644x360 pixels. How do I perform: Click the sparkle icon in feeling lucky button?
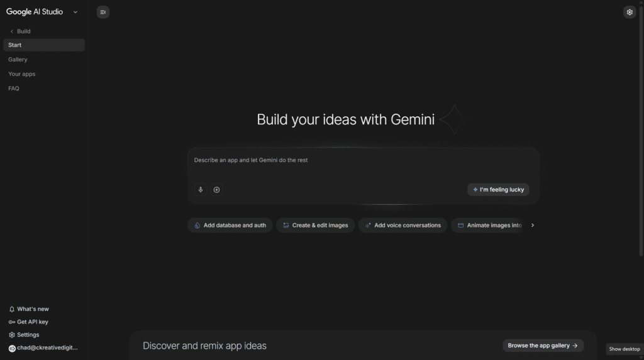(x=475, y=190)
